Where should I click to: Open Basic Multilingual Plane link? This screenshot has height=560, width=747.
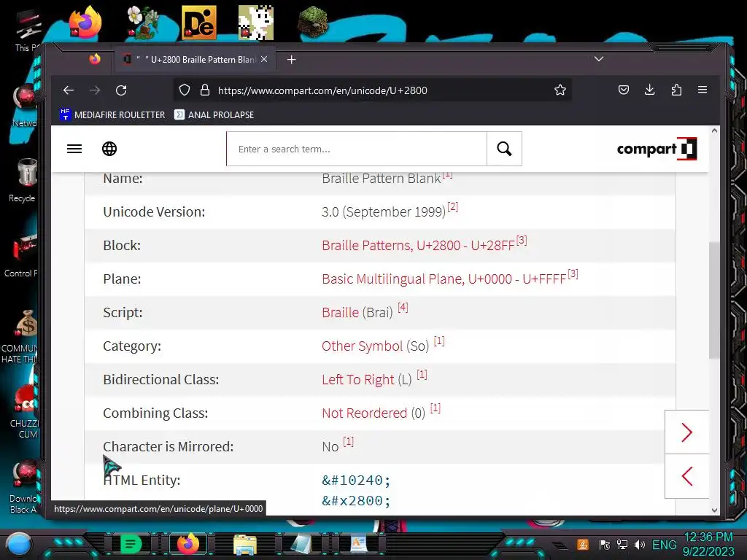click(444, 279)
